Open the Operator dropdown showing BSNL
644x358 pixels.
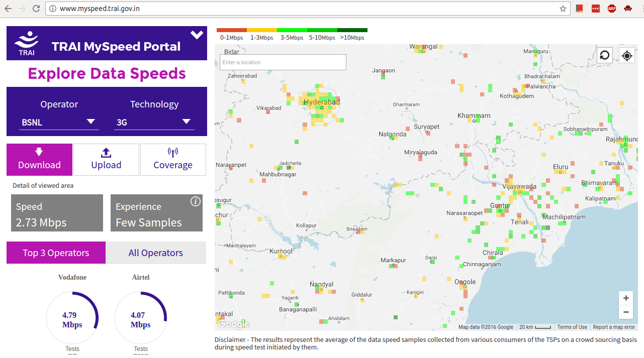click(x=59, y=122)
